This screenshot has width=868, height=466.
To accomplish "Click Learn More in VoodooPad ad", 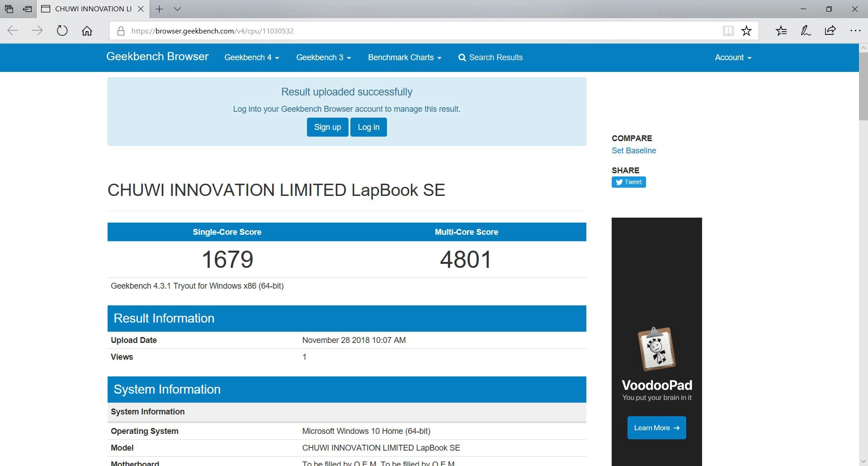I will 656,428.
